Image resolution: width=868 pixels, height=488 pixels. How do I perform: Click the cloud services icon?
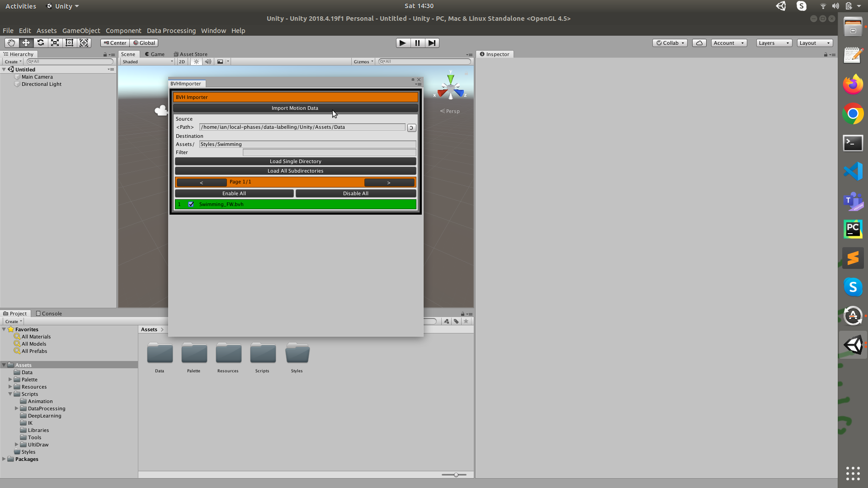coord(699,43)
